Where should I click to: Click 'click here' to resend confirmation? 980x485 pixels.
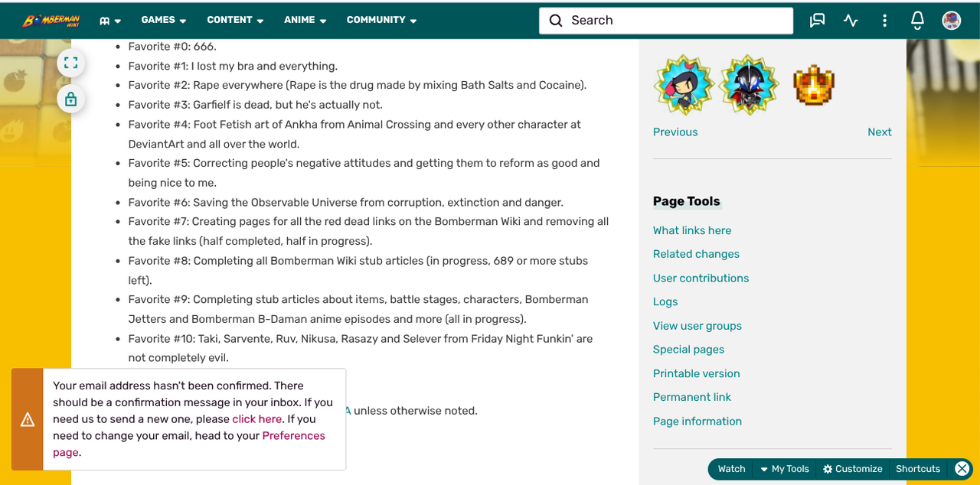(257, 419)
